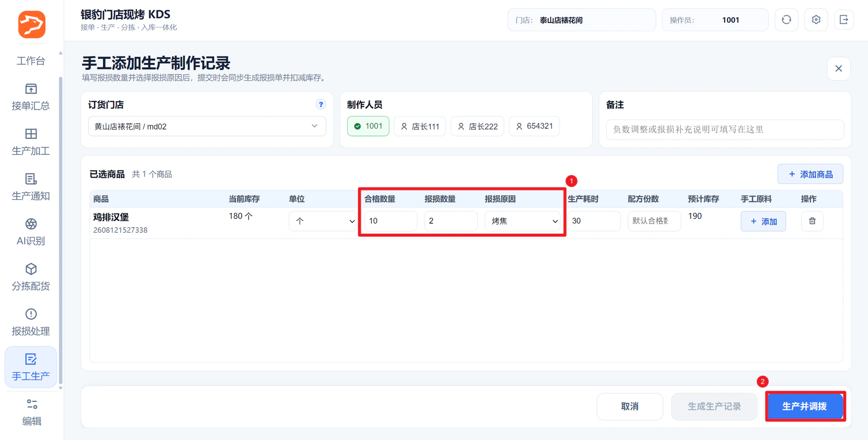Image resolution: width=868 pixels, height=440 pixels.
Task: Expand the 订货门店 store dropdown
Action: [207, 126]
